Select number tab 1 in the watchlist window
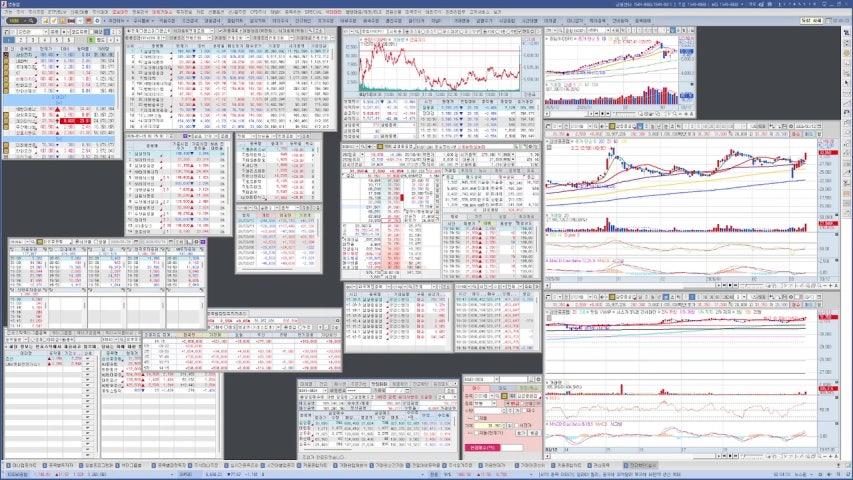The height and width of the screenshot is (480, 853). coord(9,40)
